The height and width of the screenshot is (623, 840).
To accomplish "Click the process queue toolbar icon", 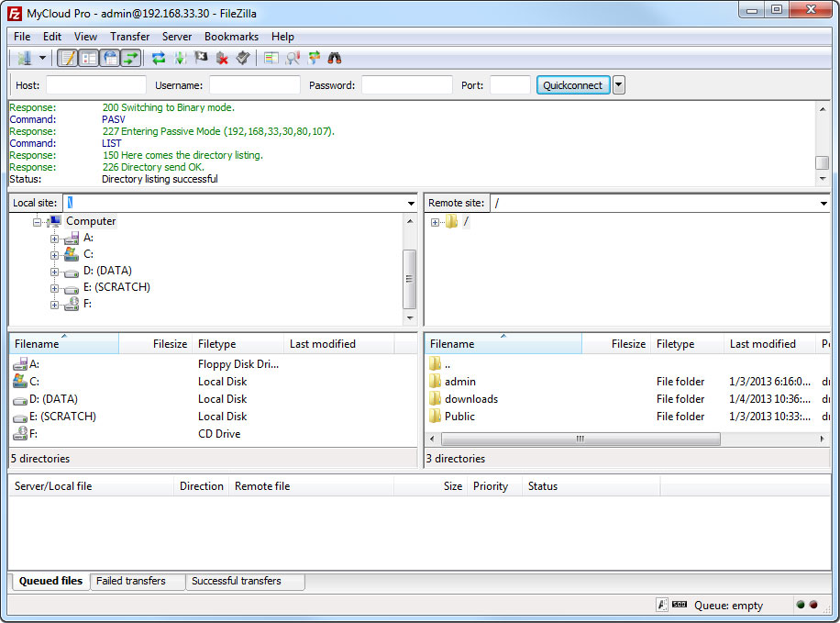I will [180, 58].
